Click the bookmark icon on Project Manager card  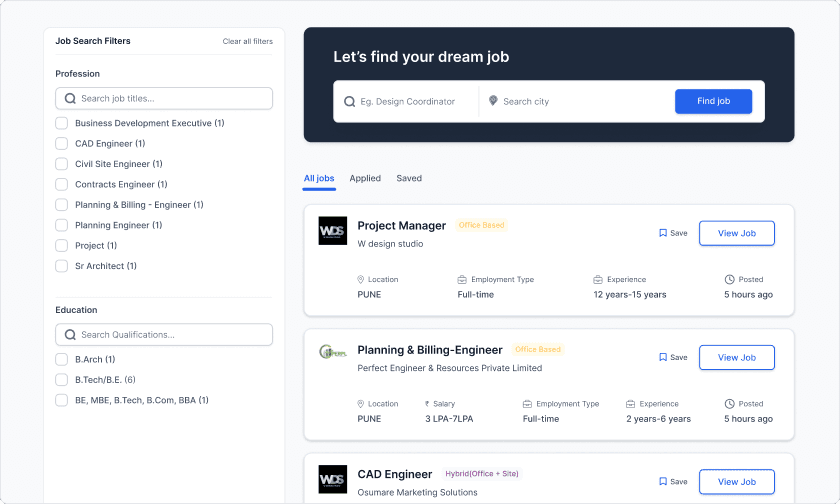tap(663, 233)
